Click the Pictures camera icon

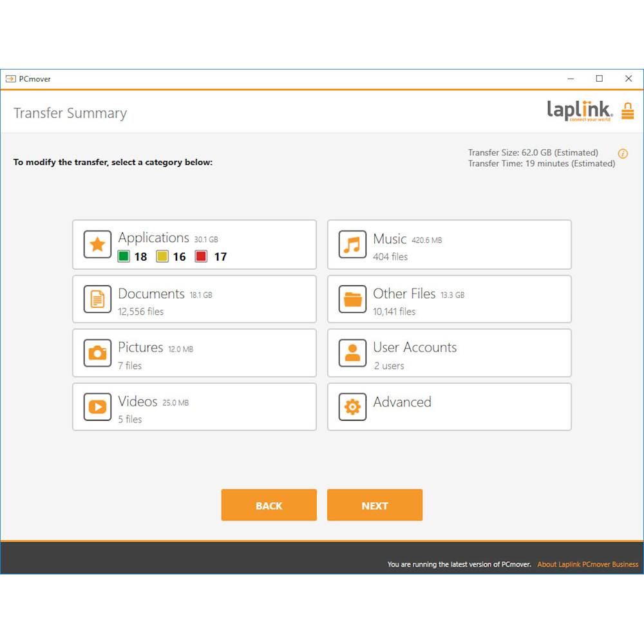97,353
